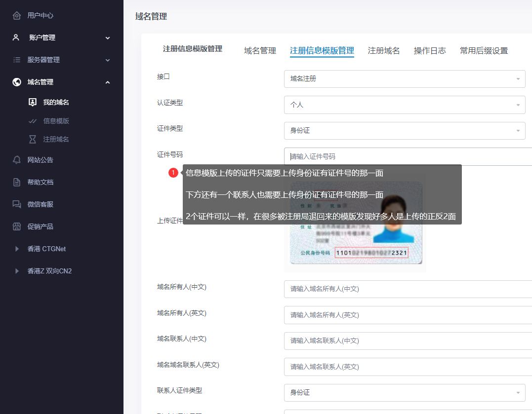532x414 pixels.
Task: Expand the 香港Z 双向CN2 triangle
Action: (17, 271)
